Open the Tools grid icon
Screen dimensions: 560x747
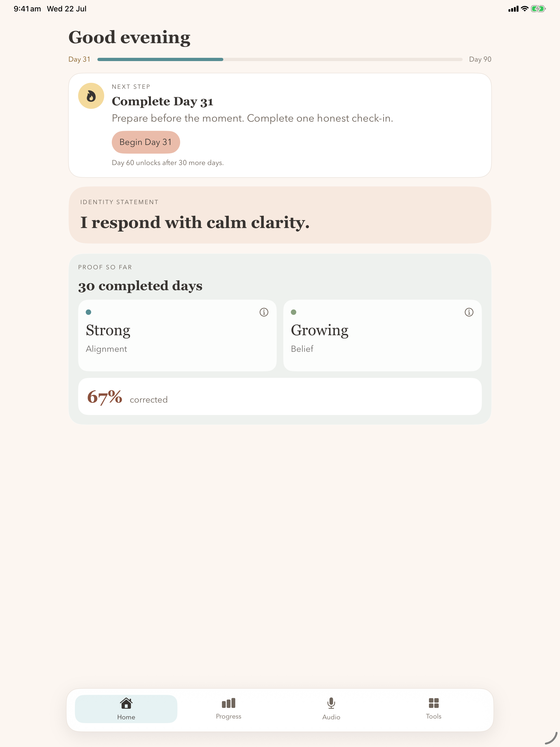pyautogui.click(x=433, y=703)
